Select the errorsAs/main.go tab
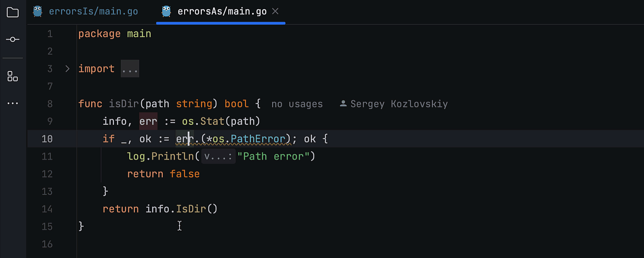Screen dimensions: 644x258 [222, 12]
